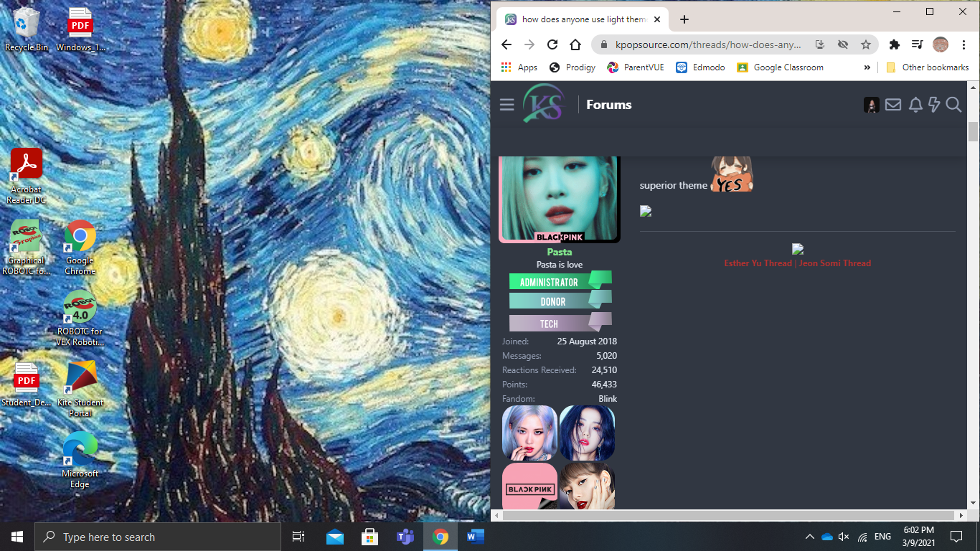Open Word from the taskbar

[x=476, y=537]
